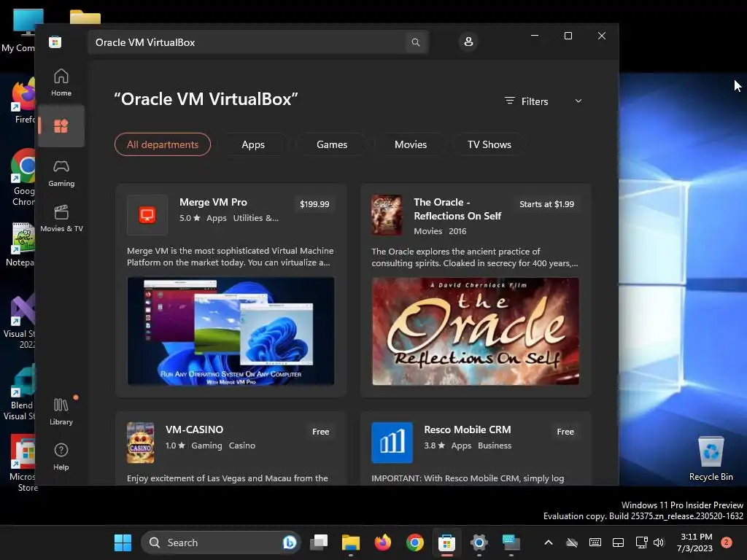Viewport: 747px width, 560px height.
Task: Open Merge VM Pro screenshot image
Action: coord(231,331)
